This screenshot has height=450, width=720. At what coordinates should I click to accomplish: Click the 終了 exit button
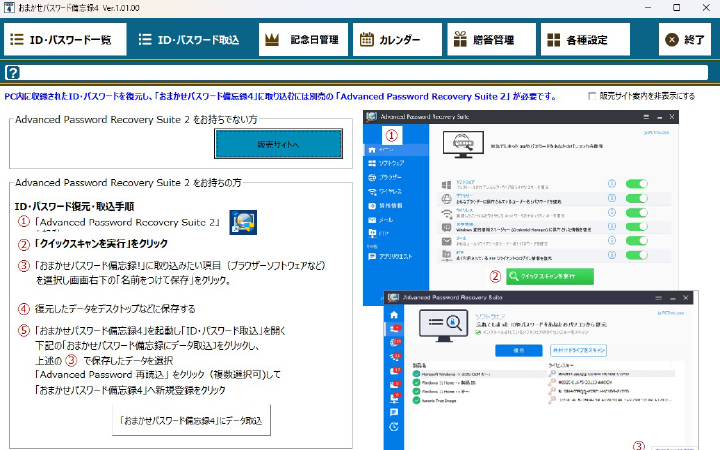(685, 39)
